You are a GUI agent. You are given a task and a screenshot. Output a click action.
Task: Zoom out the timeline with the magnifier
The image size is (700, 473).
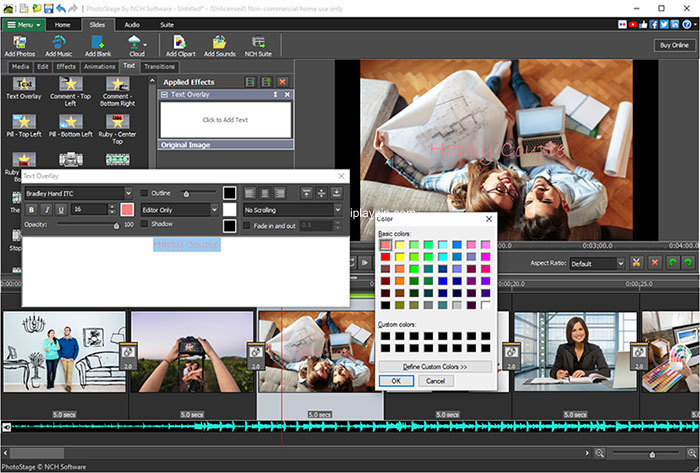(x=600, y=453)
